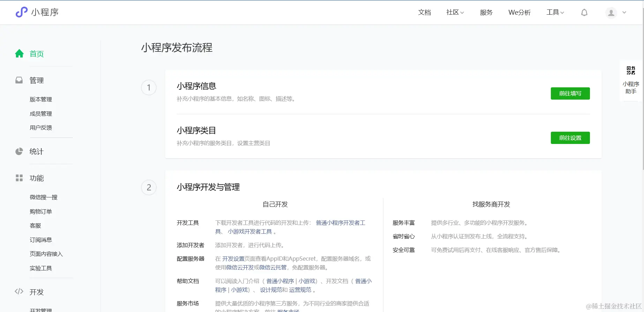Screen dimensions: 644x312
Task: Open the 普通小程序 intro link in 帮助文档
Action: tap(280, 281)
